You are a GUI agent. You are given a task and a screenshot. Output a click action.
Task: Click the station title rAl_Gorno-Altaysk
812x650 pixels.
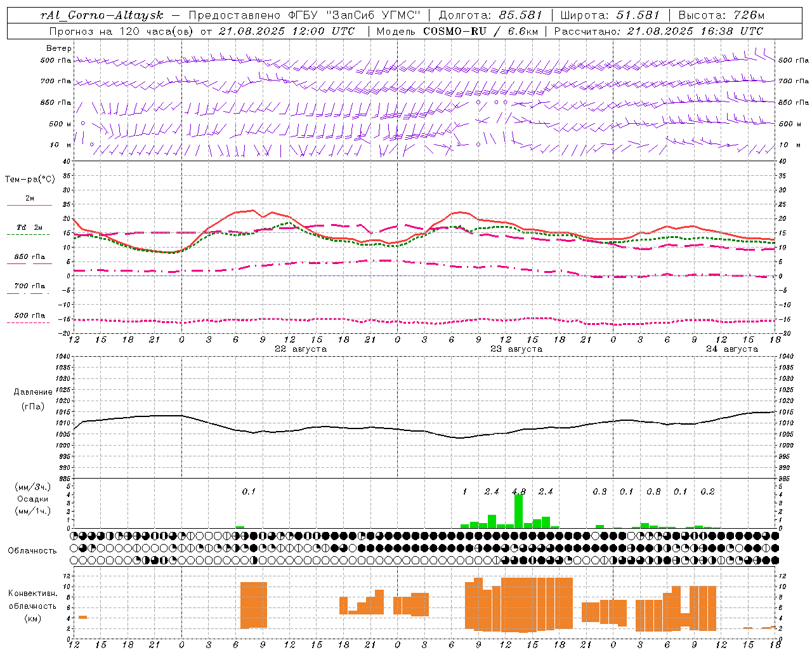102,15
